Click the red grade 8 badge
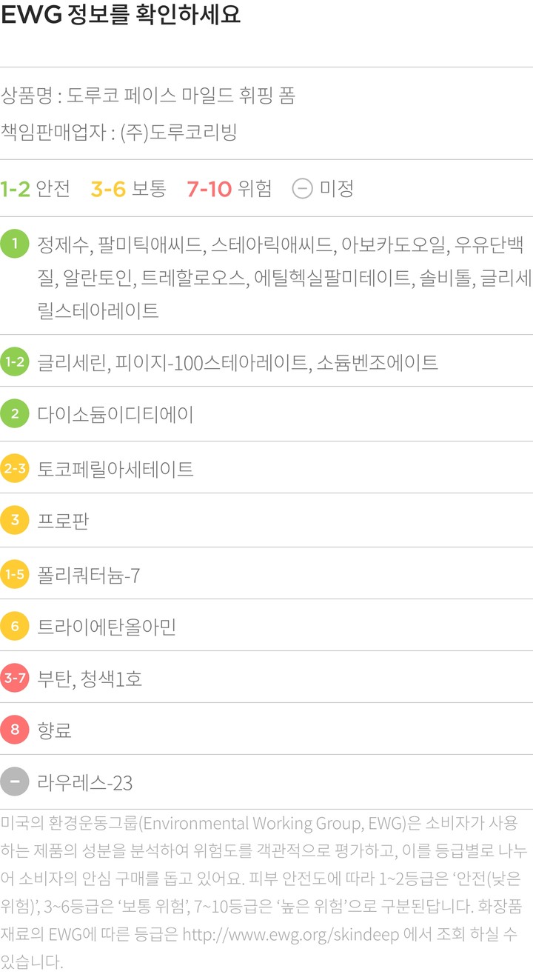533x980 pixels. pyautogui.click(x=15, y=730)
